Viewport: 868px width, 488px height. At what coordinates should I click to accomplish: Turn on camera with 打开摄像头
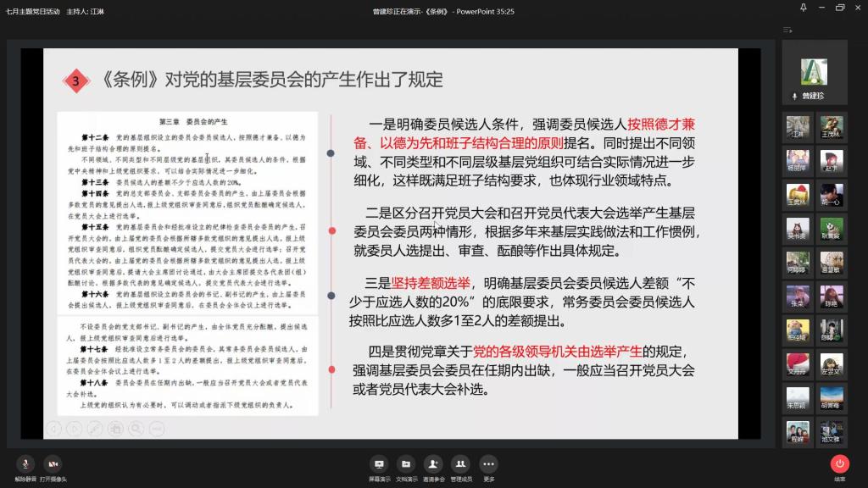(53, 464)
